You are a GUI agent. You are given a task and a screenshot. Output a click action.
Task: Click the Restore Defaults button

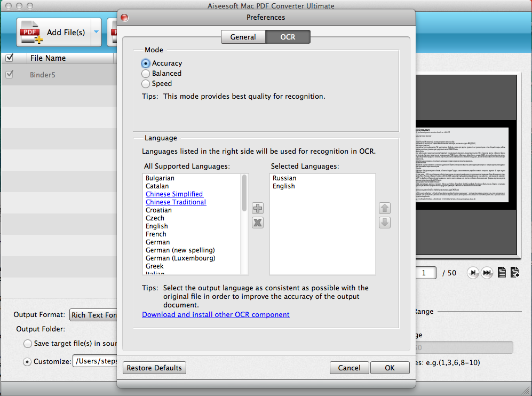[x=154, y=368]
